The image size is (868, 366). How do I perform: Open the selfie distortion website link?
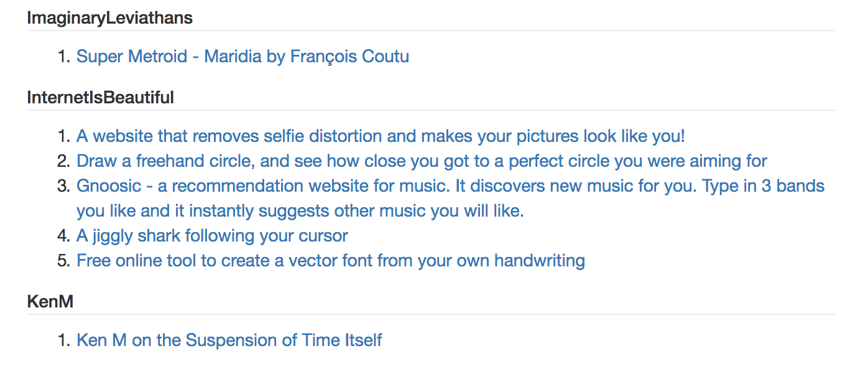point(381,136)
